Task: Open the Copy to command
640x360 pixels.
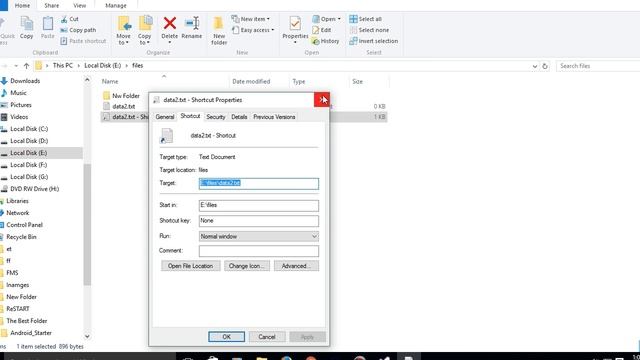Action: coord(144,30)
